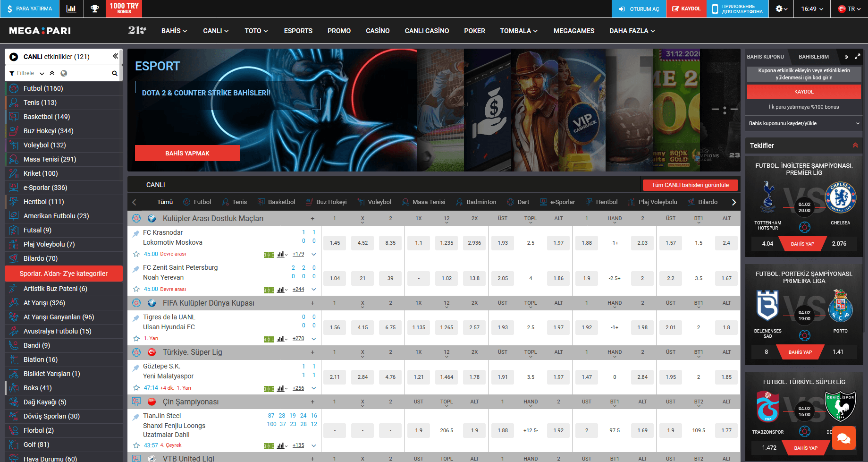This screenshot has height=462, width=868.
Task: Open statistics chart for FC Krasnodar match
Action: 282,254
